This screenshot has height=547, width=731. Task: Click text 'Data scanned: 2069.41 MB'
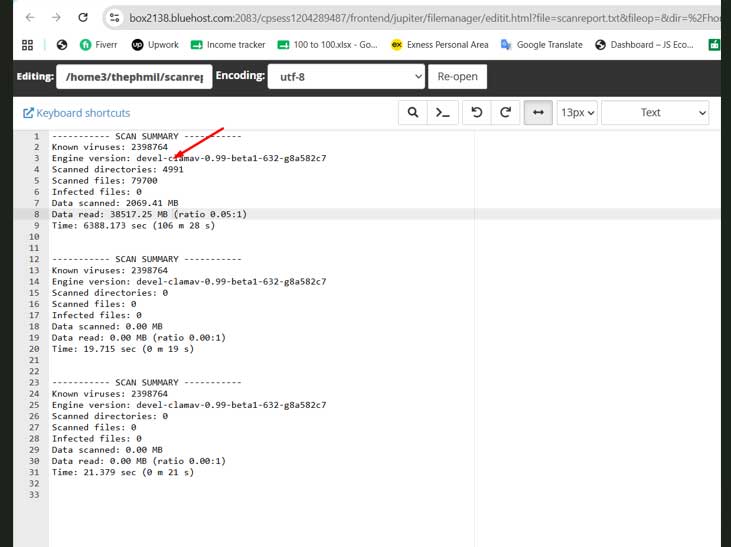coord(115,203)
